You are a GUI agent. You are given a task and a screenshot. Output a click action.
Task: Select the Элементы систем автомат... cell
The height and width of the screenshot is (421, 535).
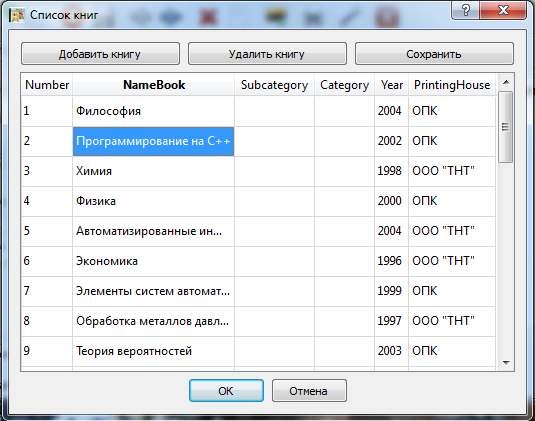tap(154, 291)
